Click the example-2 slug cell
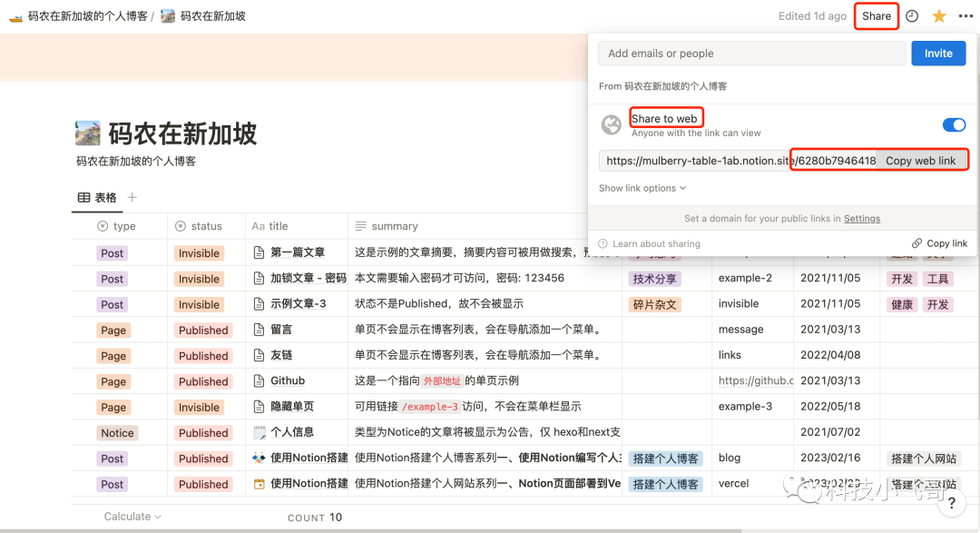 point(745,278)
